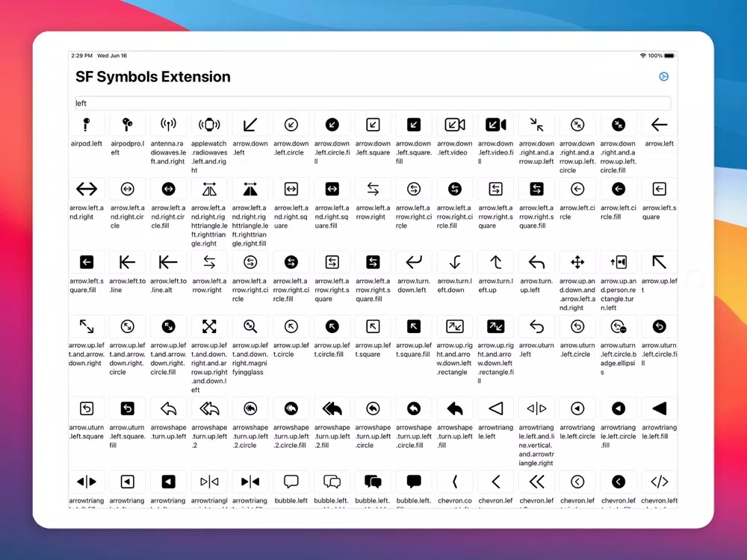Select the arrow.left.to.line.alt icon

[x=168, y=262]
